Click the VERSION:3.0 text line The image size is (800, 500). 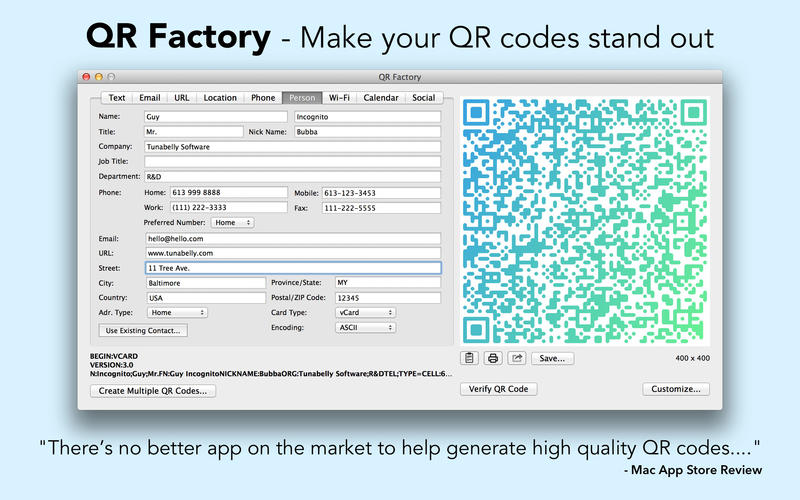point(111,365)
